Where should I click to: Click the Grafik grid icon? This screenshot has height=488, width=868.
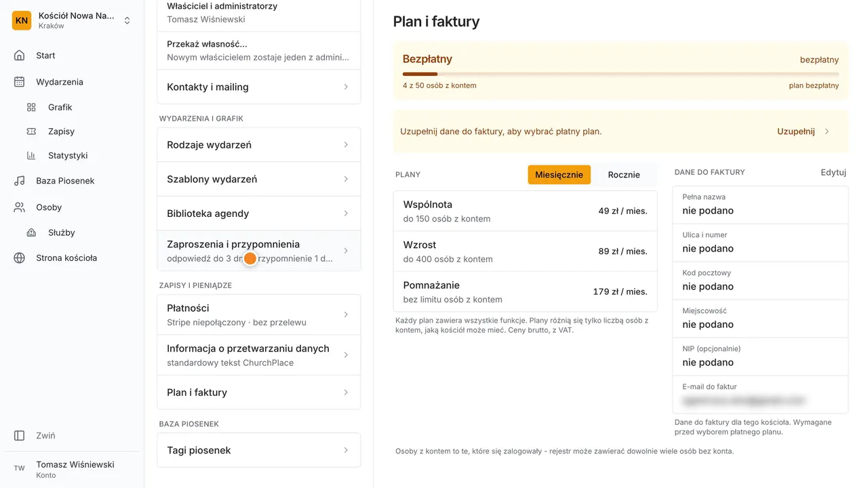pos(31,107)
